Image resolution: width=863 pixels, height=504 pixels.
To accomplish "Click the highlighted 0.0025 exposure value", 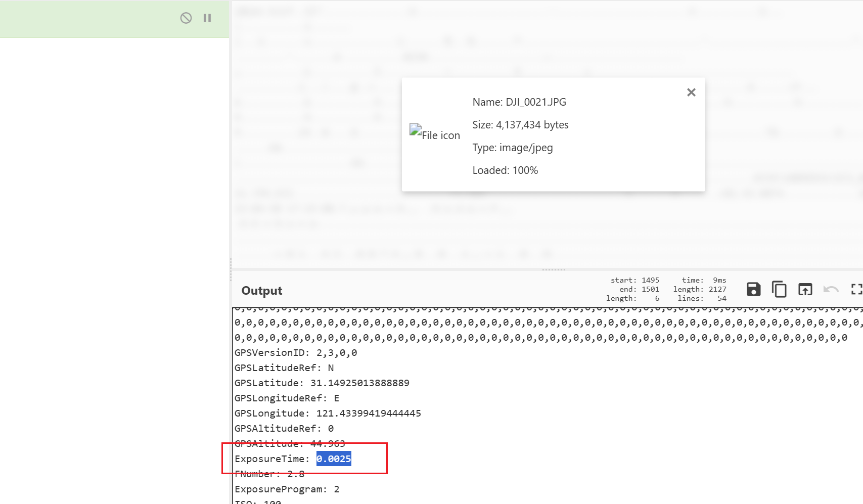I will click(x=334, y=459).
